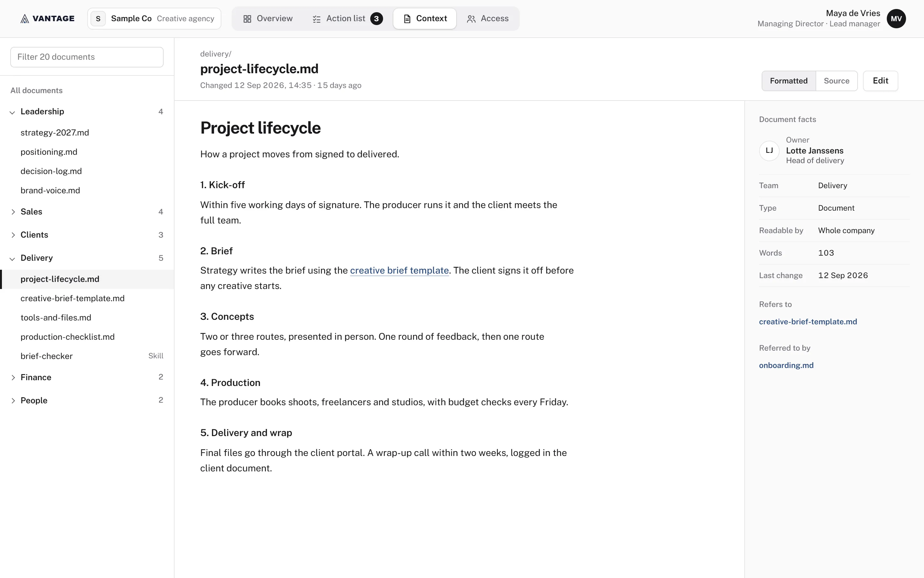Open the Overview tab
The image size is (924, 578).
coord(268,19)
